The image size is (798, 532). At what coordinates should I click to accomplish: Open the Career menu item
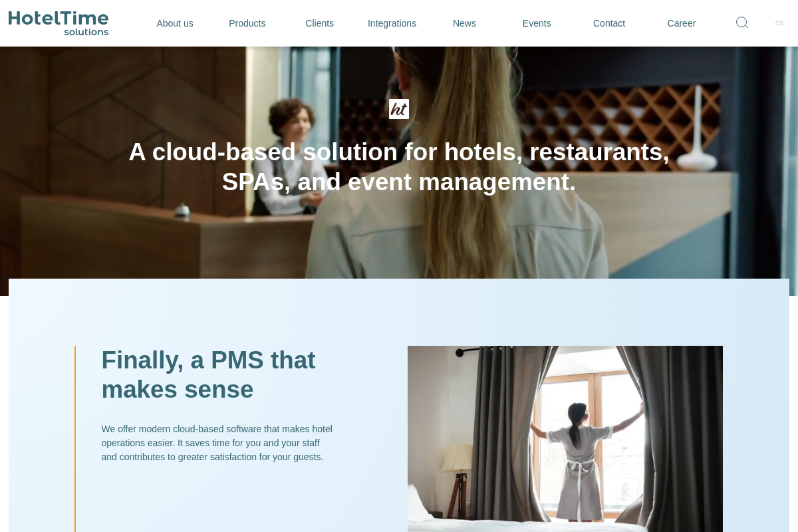coord(682,23)
